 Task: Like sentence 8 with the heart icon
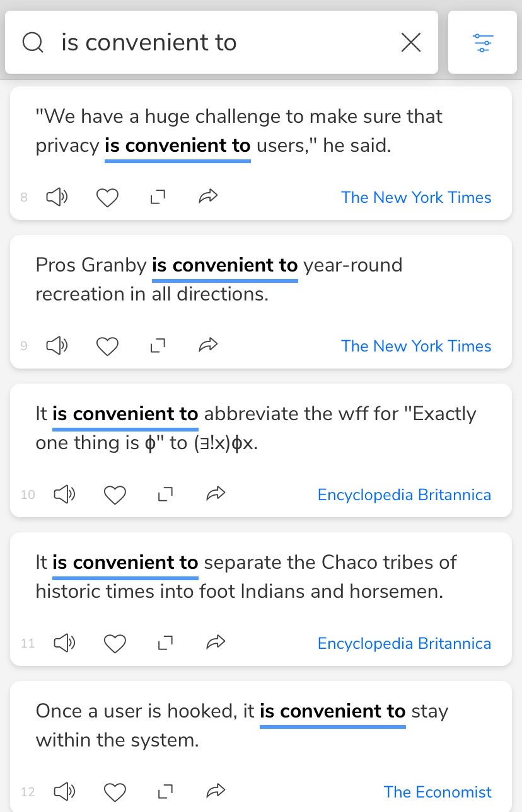(x=107, y=198)
